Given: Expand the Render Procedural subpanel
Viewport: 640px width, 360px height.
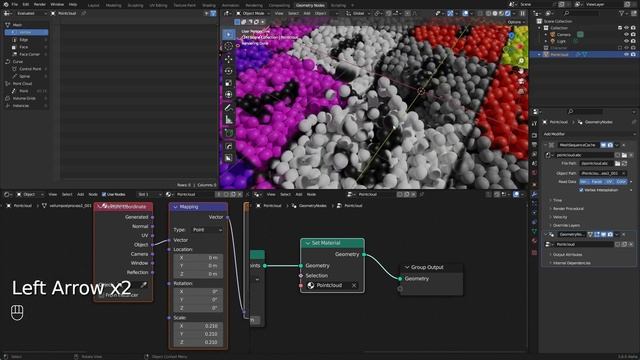Looking at the screenshot, I should [x=567, y=209].
